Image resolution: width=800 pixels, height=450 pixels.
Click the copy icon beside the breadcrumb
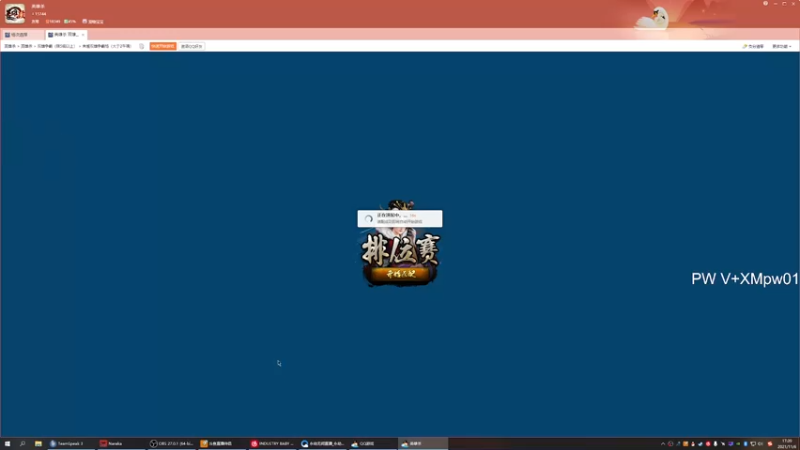point(141,46)
